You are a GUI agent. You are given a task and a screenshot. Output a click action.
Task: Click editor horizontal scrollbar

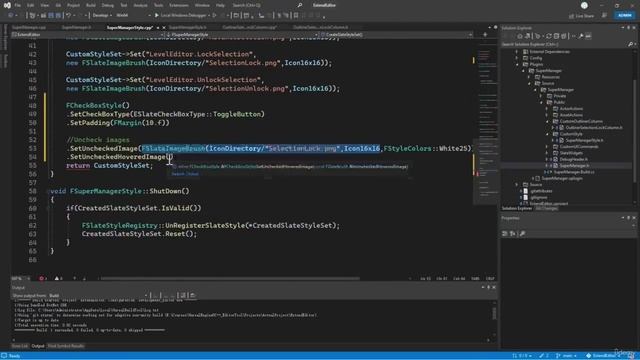pos(230,279)
